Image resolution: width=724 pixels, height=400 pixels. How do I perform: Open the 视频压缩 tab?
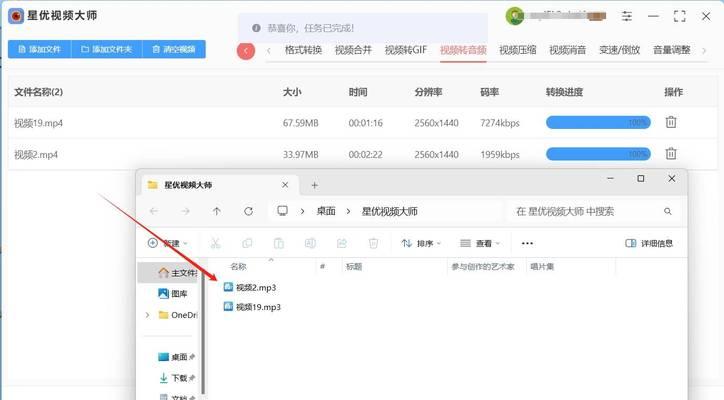pyautogui.click(x=518, y=50)
